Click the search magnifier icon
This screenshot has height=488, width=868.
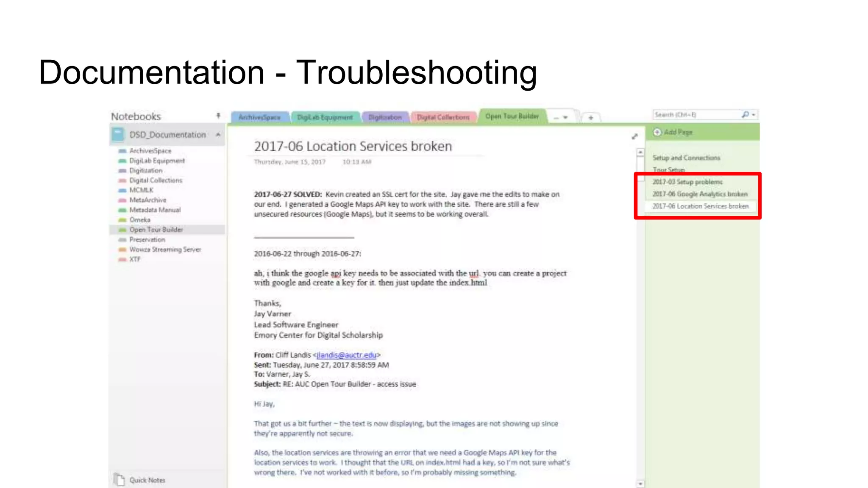745,114
